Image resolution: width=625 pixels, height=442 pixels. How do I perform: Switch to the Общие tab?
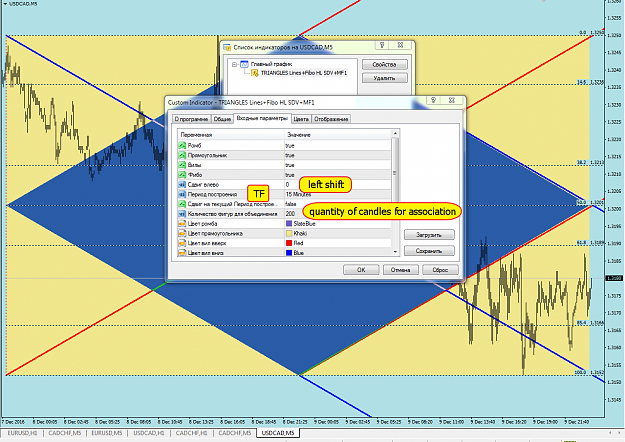click(222, 119)
